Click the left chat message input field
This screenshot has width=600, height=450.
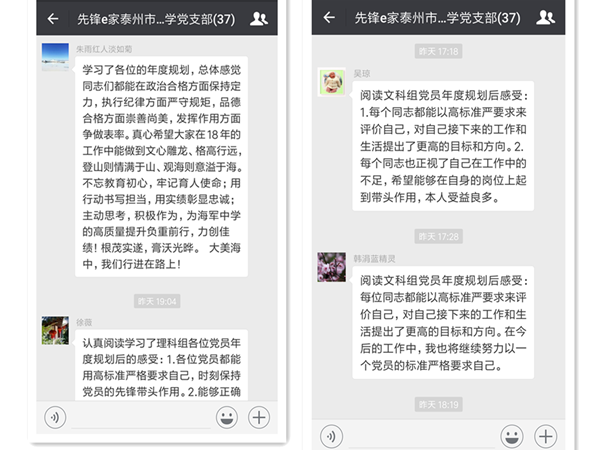click(x=141, y=418)
